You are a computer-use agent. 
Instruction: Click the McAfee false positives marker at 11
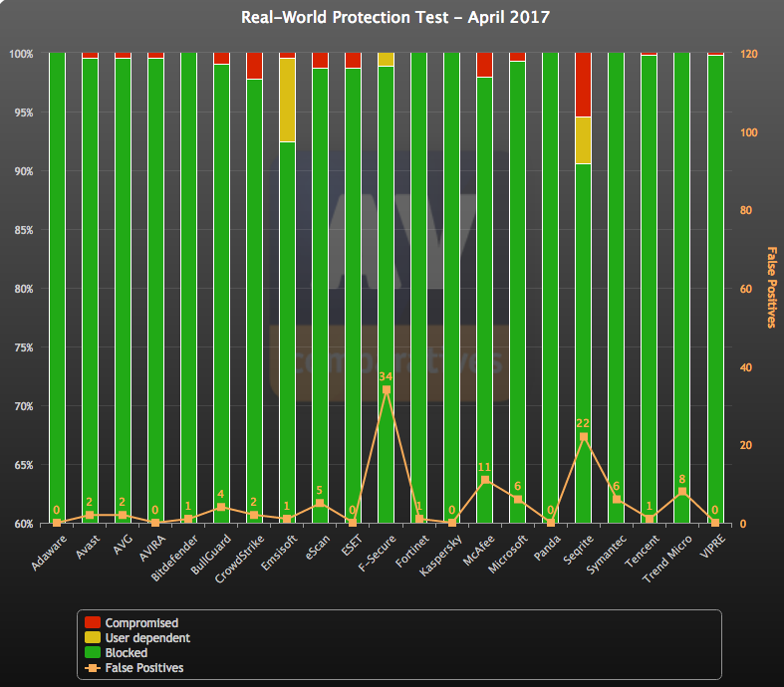click(484, 480)
